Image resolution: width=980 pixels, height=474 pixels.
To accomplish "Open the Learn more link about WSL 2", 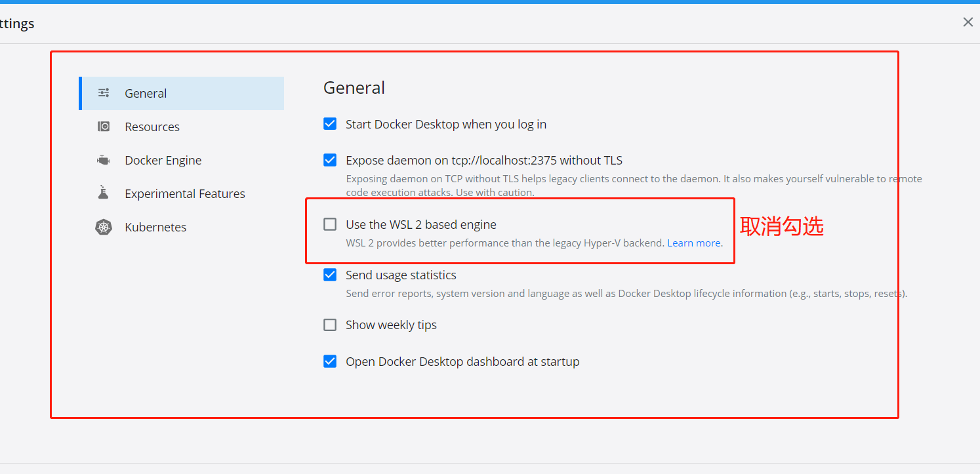I will click(x=694, y=243).
